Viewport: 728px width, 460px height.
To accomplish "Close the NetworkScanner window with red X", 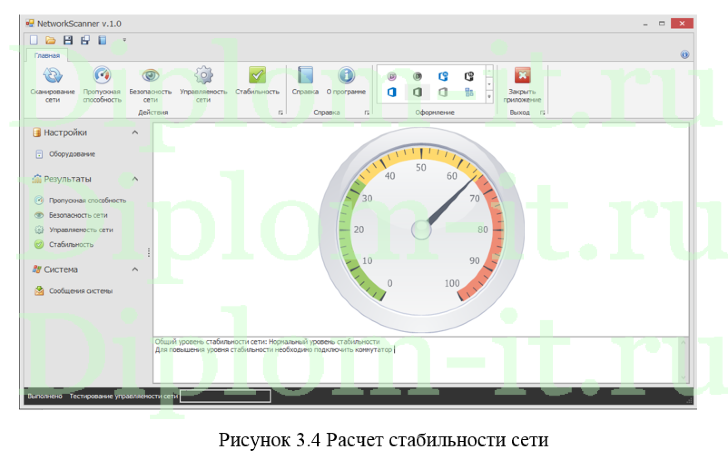I will coord(682,23).
